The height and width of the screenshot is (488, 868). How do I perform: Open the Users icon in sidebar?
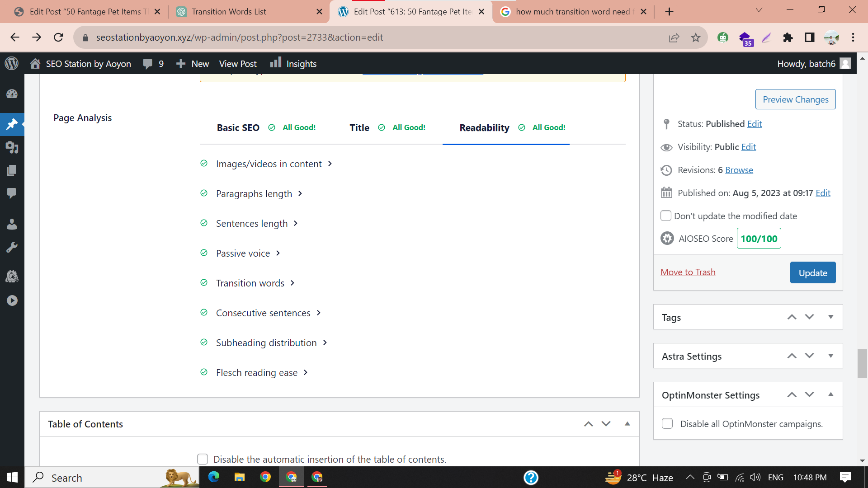tap(12, 224)
